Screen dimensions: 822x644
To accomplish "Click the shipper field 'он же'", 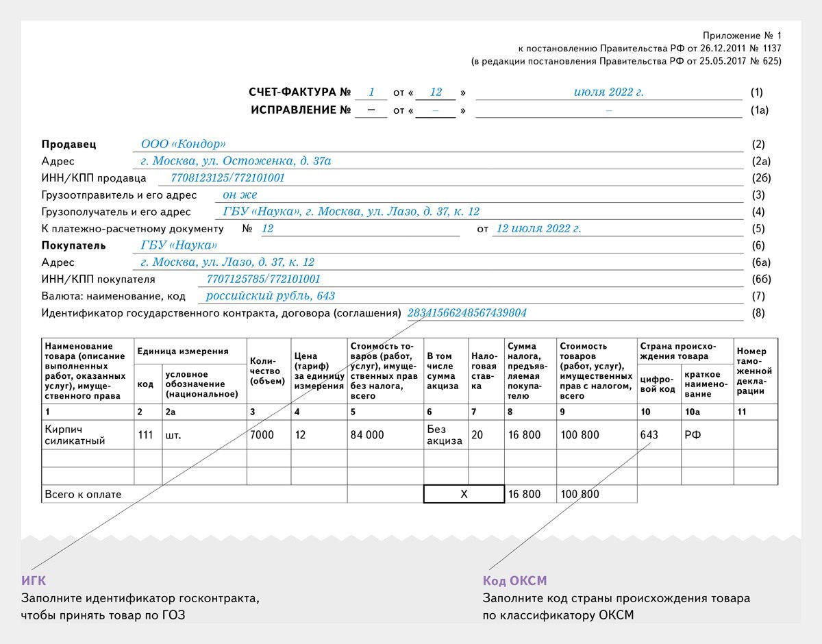I will tap(240, 195).
